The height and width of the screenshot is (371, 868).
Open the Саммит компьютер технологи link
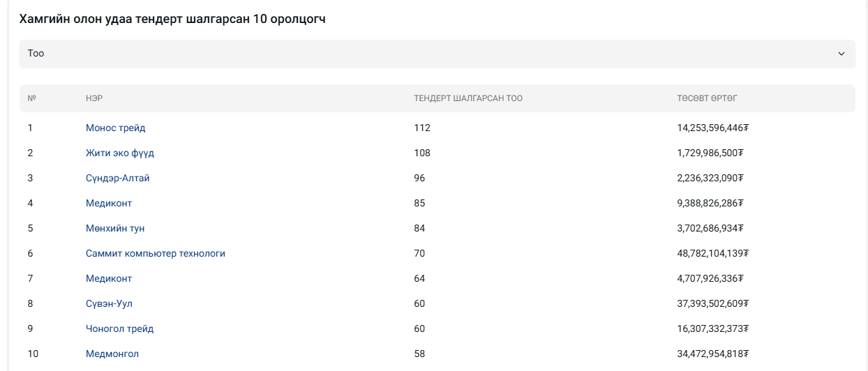(x=155, y=254)
